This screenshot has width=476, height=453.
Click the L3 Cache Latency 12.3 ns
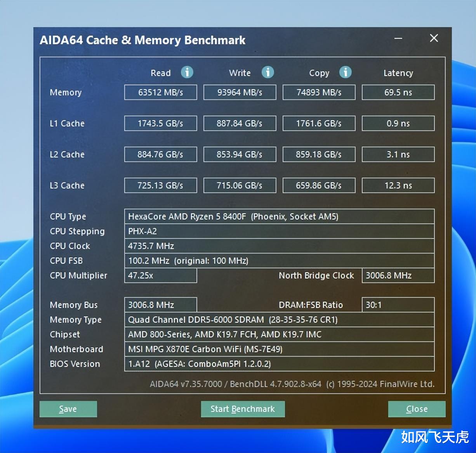[398, 185]
